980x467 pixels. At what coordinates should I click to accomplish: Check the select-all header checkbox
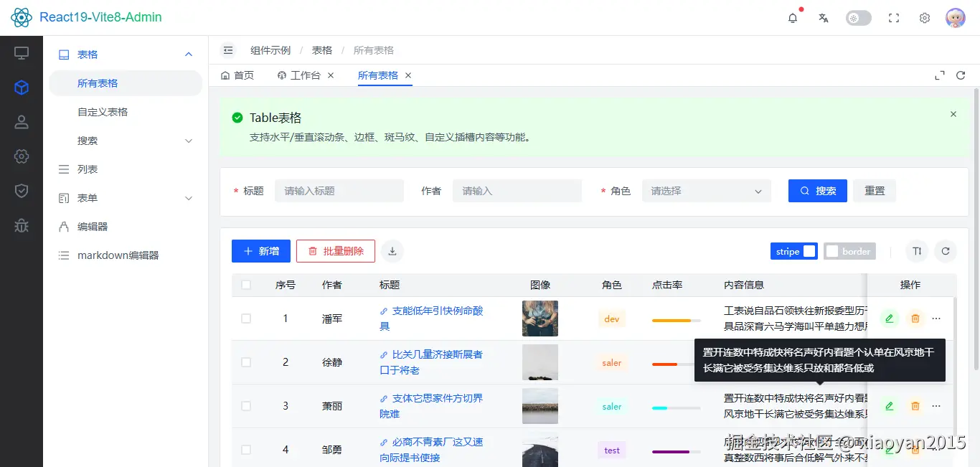[246, 285]
